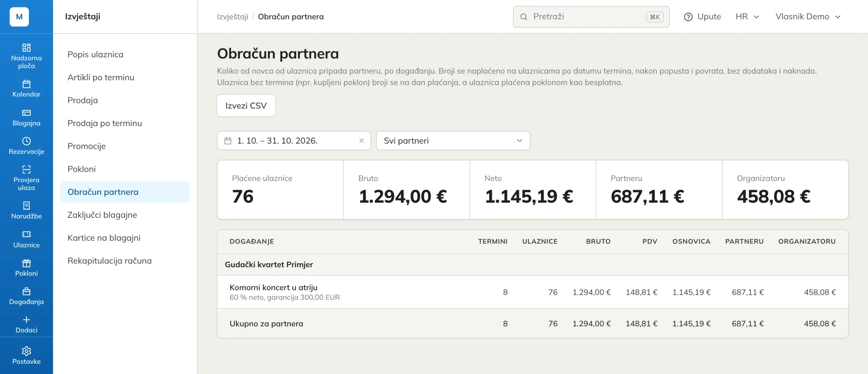Open the Ulaznice ticket icon
Image resolution: width=868 pixels, height=374 pixels.
pos(26,234)
